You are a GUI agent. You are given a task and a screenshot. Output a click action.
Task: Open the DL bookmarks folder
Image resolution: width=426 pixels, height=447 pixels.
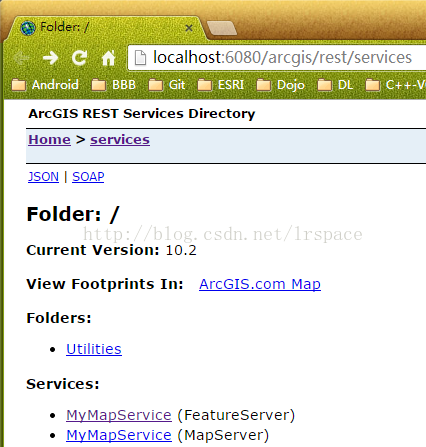(x=335, y=85)
